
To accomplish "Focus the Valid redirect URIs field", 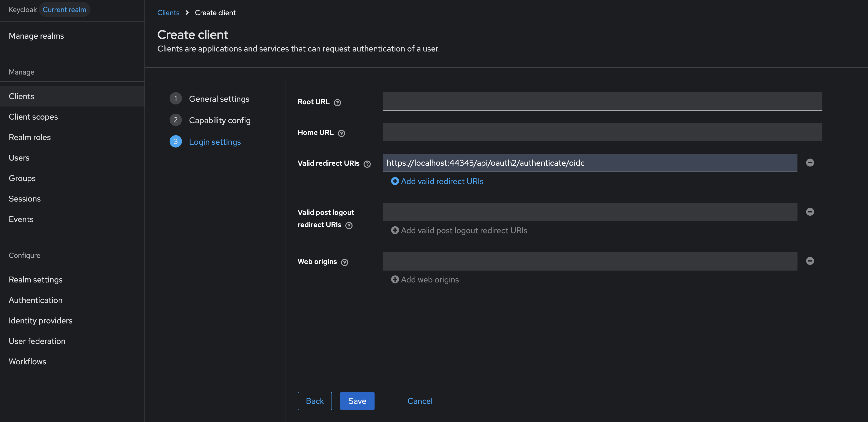I will tap(590, 163).
